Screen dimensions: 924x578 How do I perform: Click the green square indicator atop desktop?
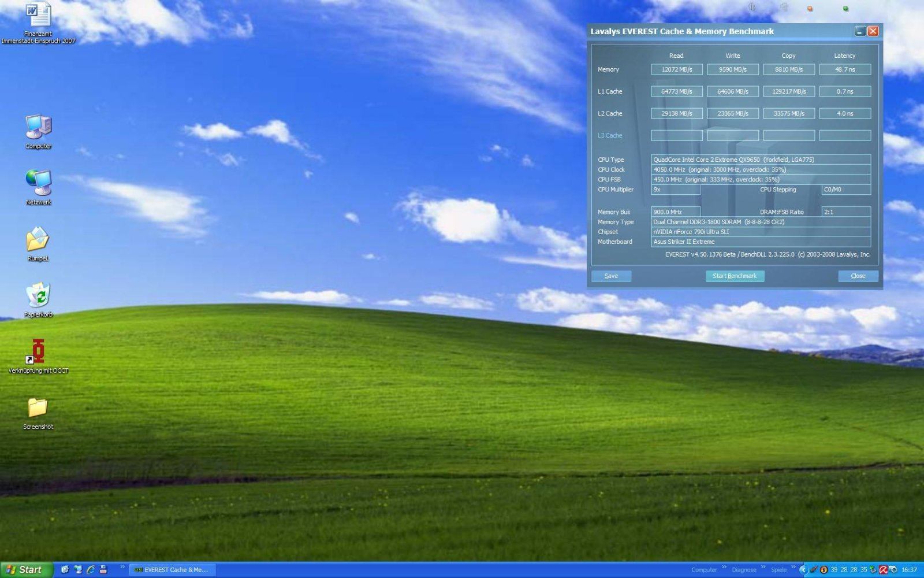click(845, 9)
